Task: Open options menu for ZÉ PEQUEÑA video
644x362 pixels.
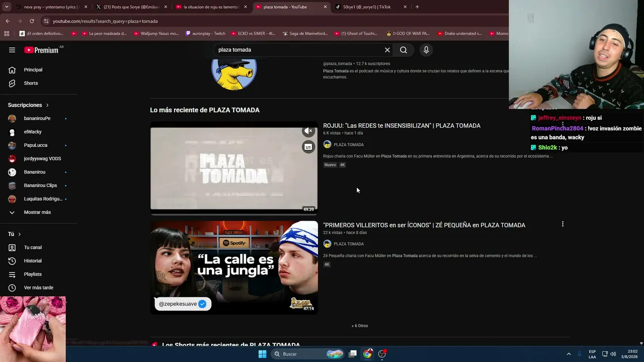Action: click(x=562, y=224)
